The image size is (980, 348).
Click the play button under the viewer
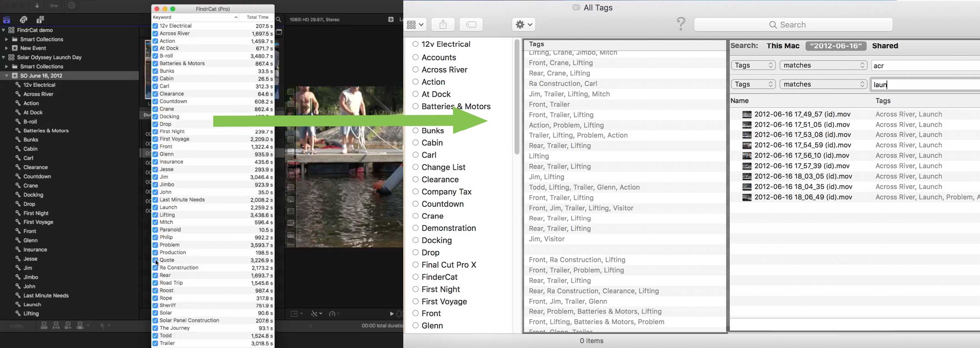pos(392,313)
